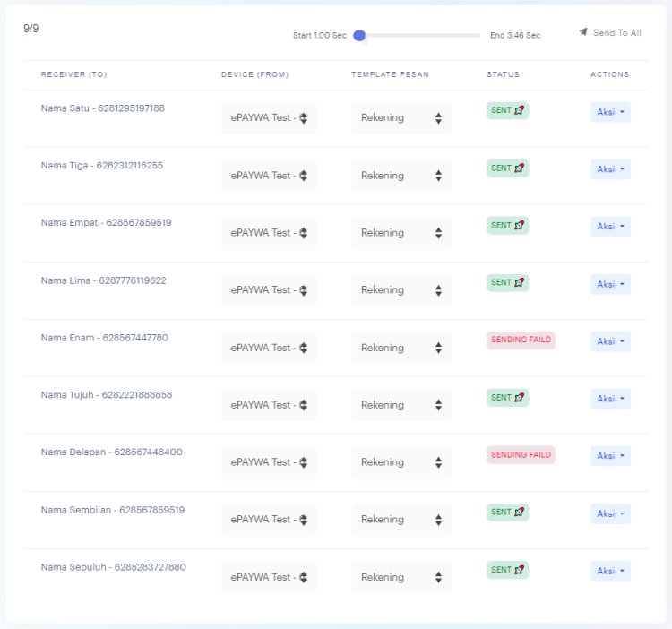This screenshot has height=629, width=672.
Task: Click the SENT rocket icon for Nama Lima
Action: [520, 282]
